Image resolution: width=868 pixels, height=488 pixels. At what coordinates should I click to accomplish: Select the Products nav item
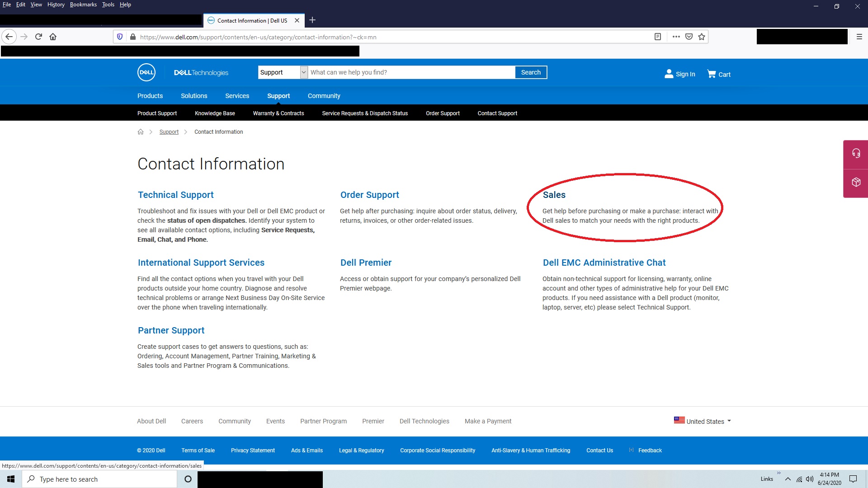click(x=150, y=96)
